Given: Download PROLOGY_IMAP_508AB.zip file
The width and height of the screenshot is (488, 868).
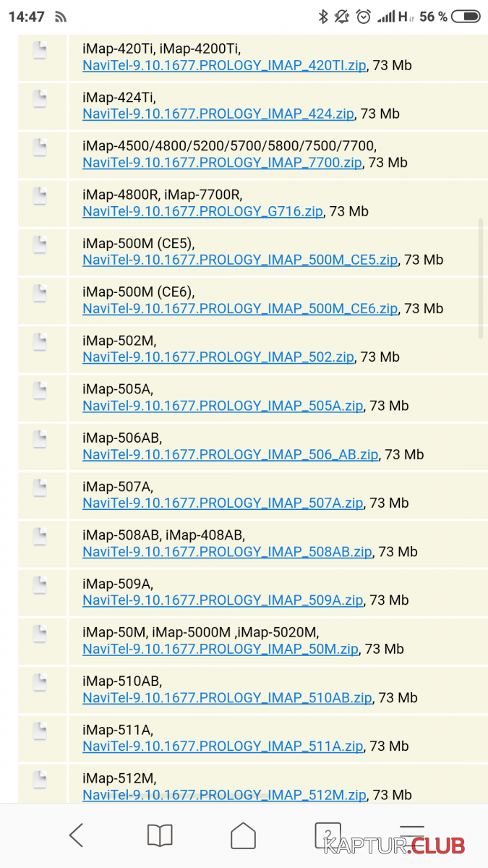Looking at the screenshot, I should (x=227, y=552).
